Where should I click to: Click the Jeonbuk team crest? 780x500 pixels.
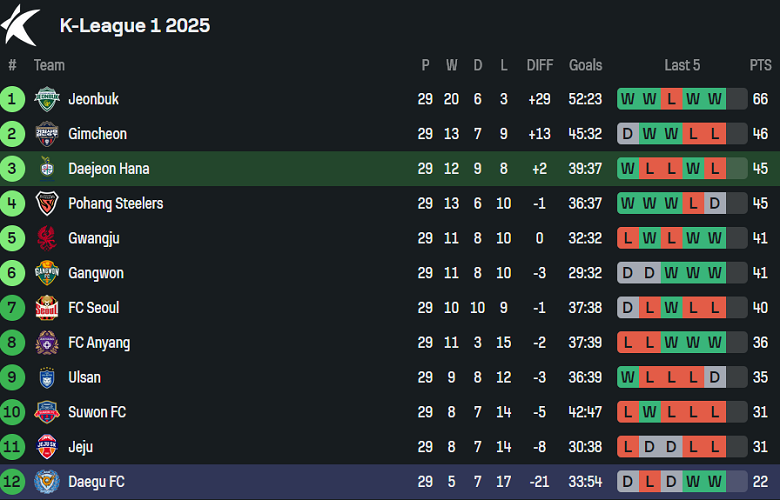pos(46,99)
